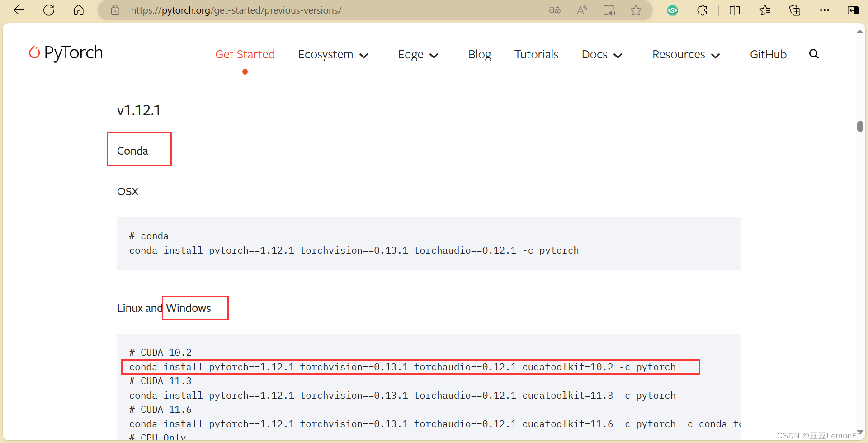Go back using the browser back arrow
This screenshot has height=443, width=868.
tap(19, 10)
